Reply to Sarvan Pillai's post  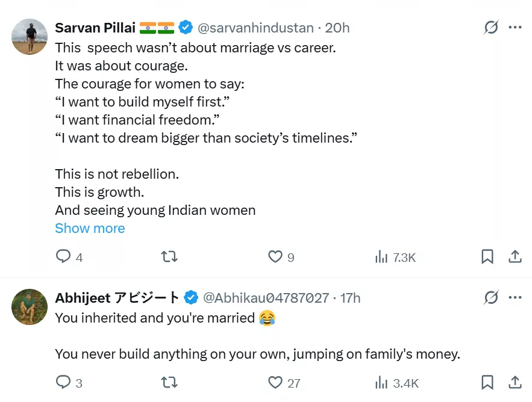point(64,257)
